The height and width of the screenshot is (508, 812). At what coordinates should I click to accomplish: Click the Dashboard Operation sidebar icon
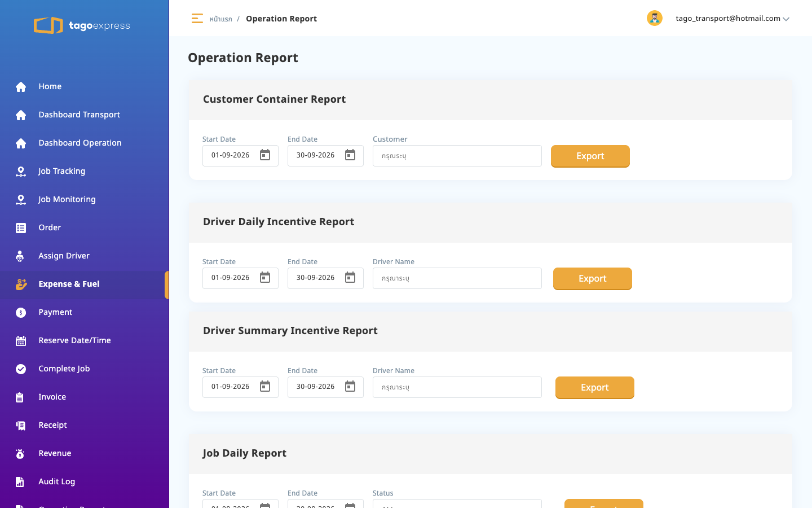tap(21, 143)
